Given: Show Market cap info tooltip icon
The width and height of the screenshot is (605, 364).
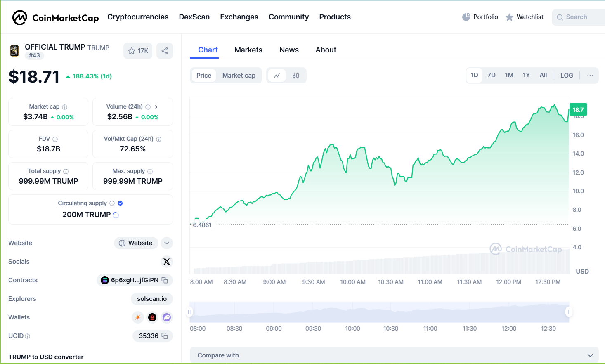Looking at the screenshot, I should click(64, 107).
